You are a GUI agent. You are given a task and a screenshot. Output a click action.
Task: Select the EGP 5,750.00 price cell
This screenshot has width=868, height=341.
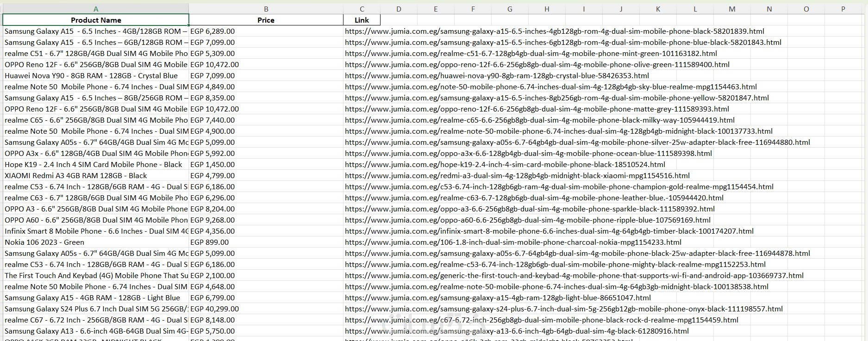click(x=266, y=331)
